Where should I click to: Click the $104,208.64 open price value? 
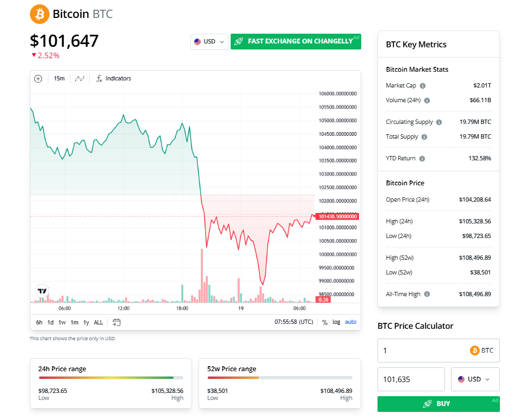pyautogui.click(x=475, y=199)
